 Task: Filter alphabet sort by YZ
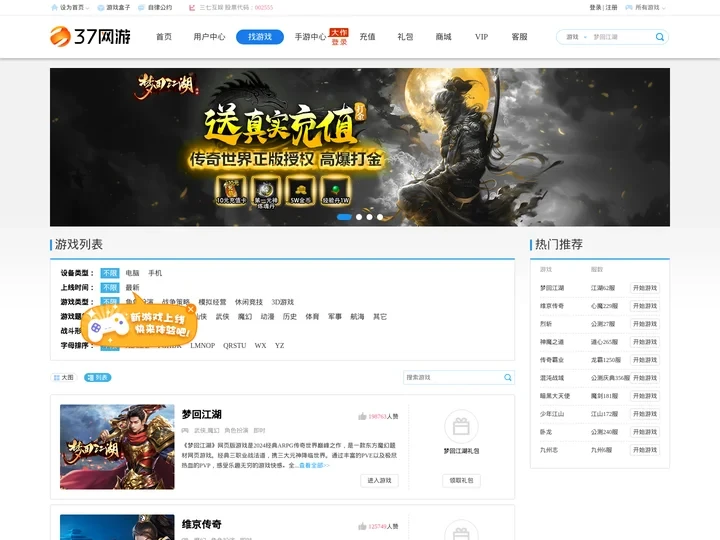coord(280,346)
